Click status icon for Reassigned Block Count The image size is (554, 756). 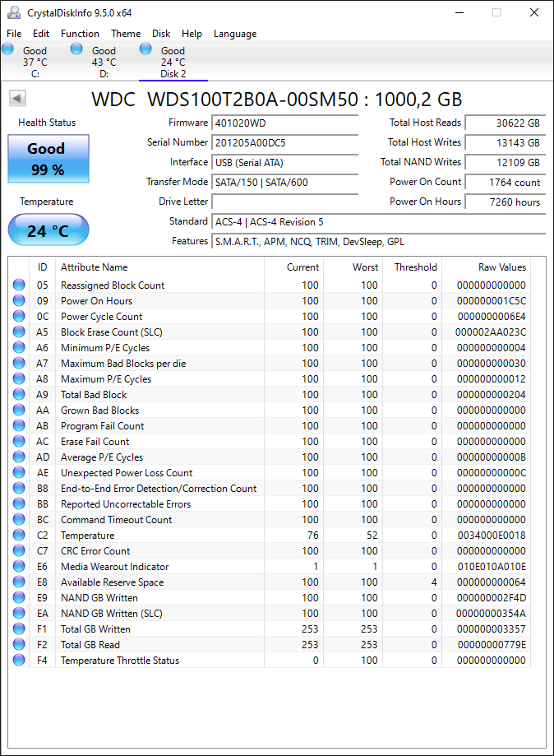19,285
